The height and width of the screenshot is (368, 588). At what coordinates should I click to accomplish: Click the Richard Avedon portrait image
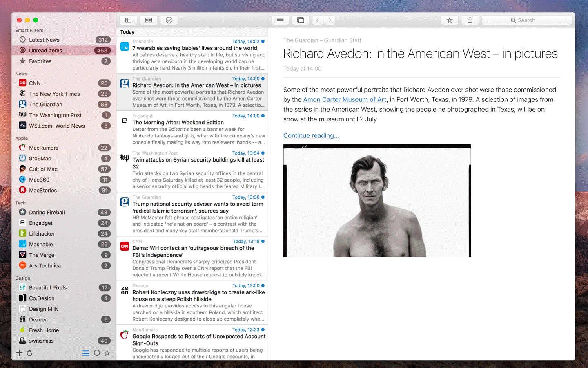(x=377, y=200)
